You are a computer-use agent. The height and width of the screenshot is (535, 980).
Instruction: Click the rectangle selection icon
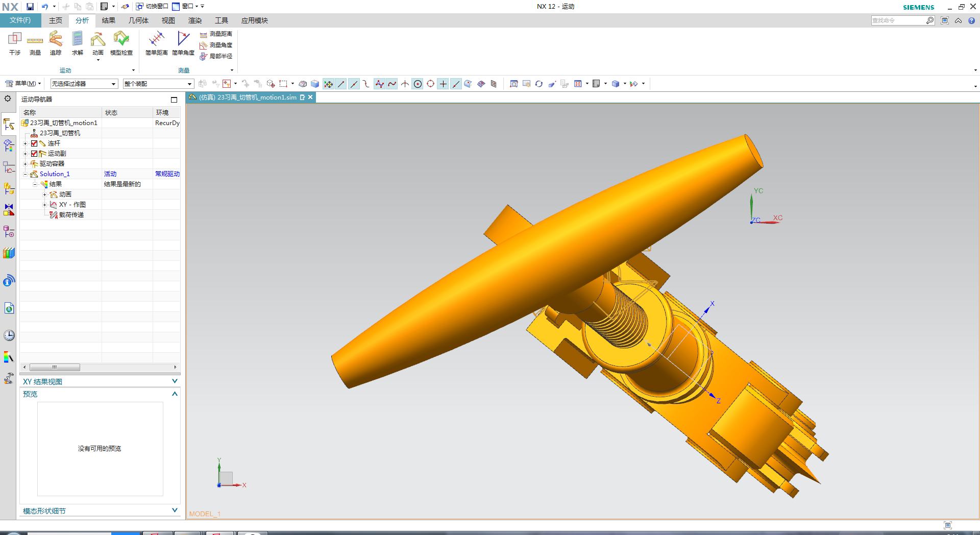pos(283,84)
